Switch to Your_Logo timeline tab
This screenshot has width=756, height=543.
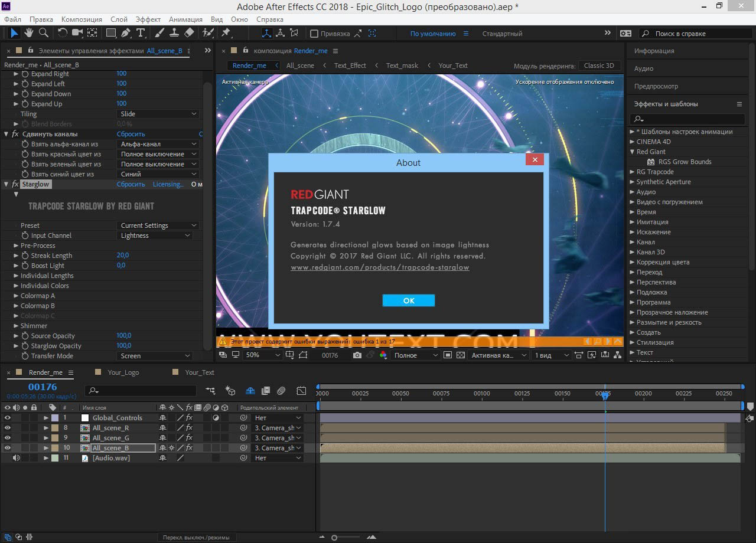(123, 372)
